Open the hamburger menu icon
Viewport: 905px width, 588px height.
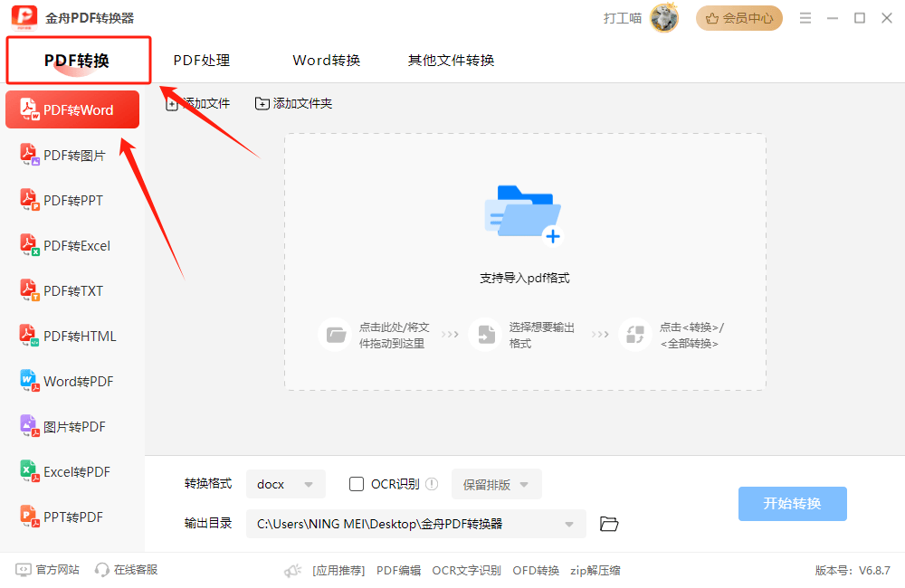805,18
